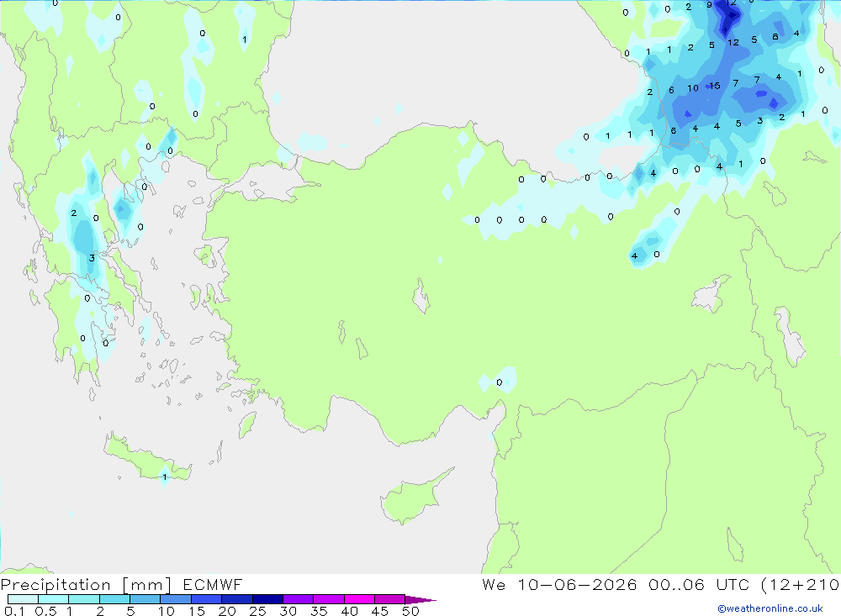This screenshot has width=841, height=616.
Task: Choose the 20–25 mm legend swatch
Action: click(x=236, y=599)
